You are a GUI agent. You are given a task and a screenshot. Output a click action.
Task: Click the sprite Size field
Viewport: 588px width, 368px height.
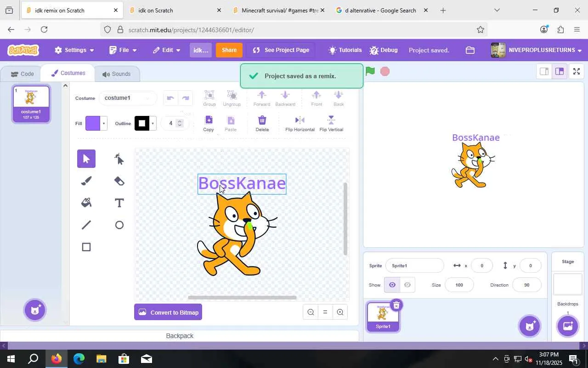[459, 285]
